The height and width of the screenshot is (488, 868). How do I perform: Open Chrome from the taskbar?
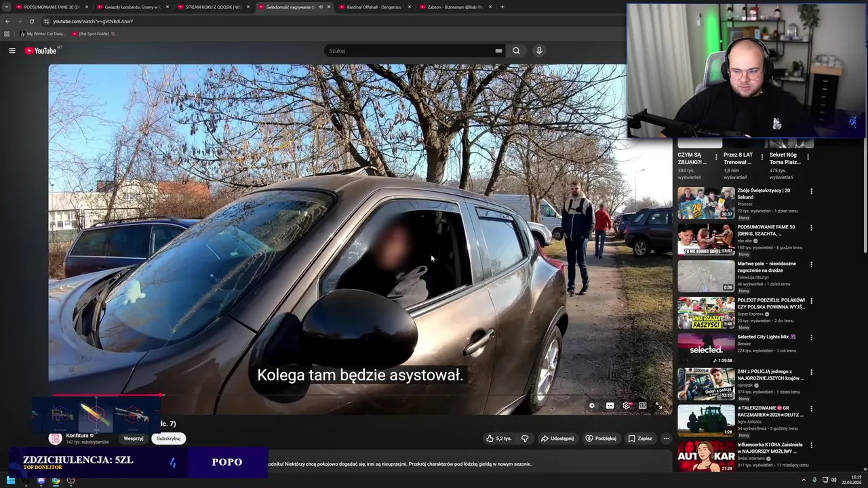coord(56,481)
